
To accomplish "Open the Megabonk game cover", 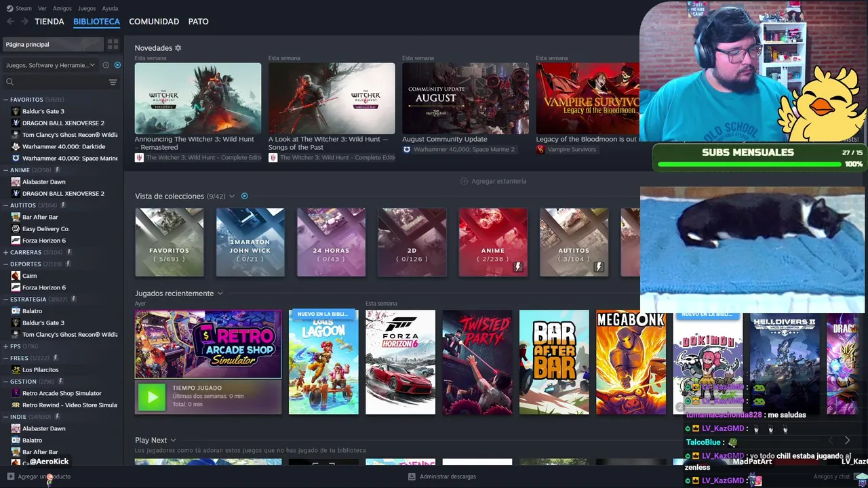I will (631, 362).
